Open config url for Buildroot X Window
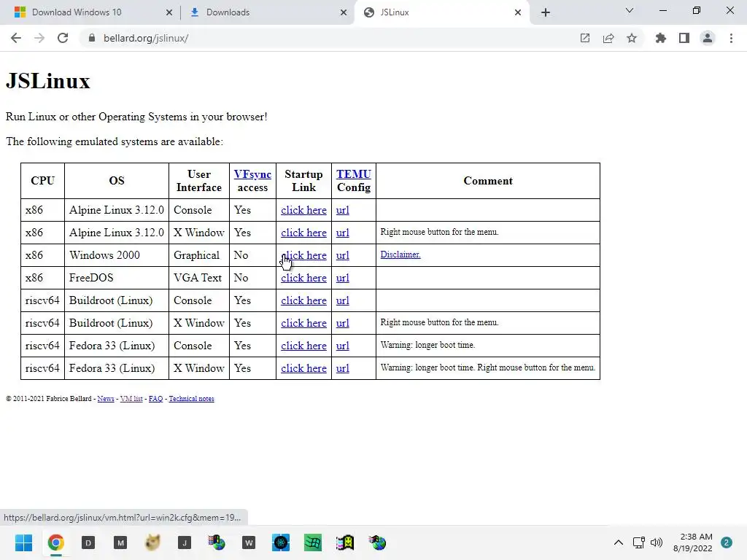 (x=343, y=323)
